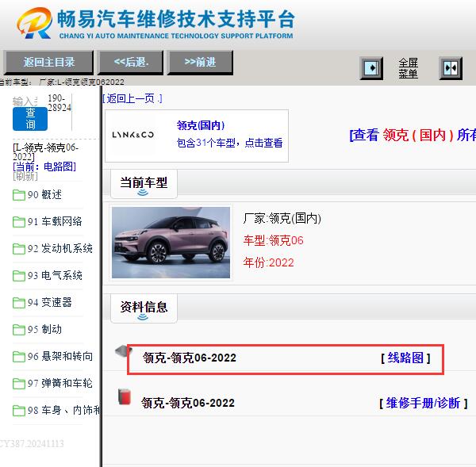Viewport: 476px width, 467px height.
Task: Select 95 制动 in the tree
Action: [44, 329]
